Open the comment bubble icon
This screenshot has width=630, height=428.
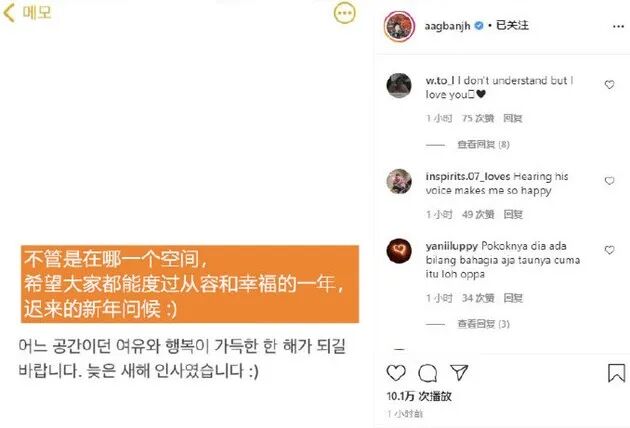pos(428,373)
